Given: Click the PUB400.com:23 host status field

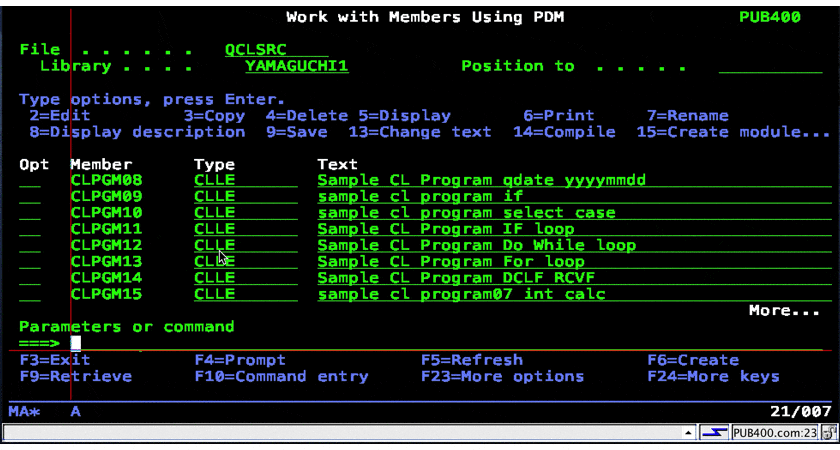Looking at the screenshot, I should (775, 432).
